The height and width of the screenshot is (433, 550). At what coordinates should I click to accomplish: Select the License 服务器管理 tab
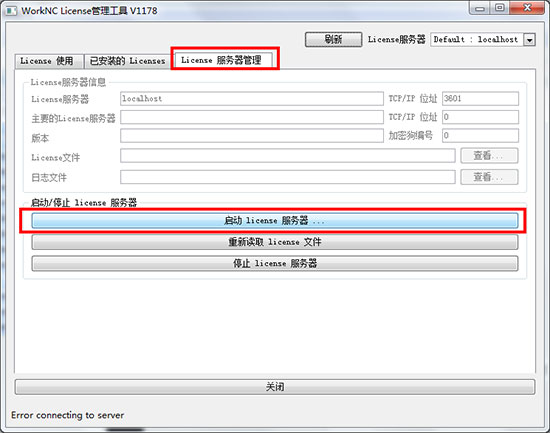click(222, 60)
